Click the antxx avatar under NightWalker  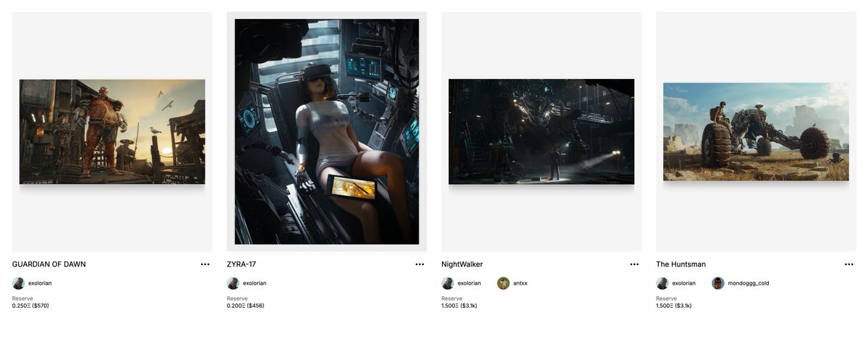(x=503, y=283)
